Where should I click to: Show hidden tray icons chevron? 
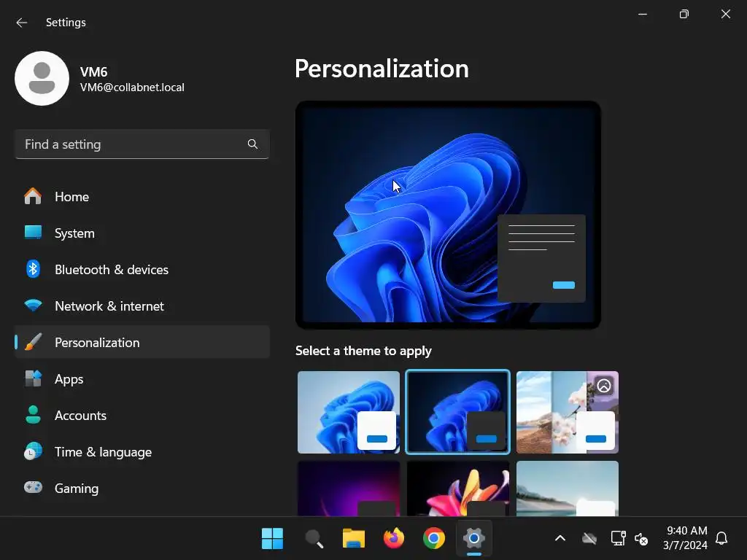click(x=560, y=539)
